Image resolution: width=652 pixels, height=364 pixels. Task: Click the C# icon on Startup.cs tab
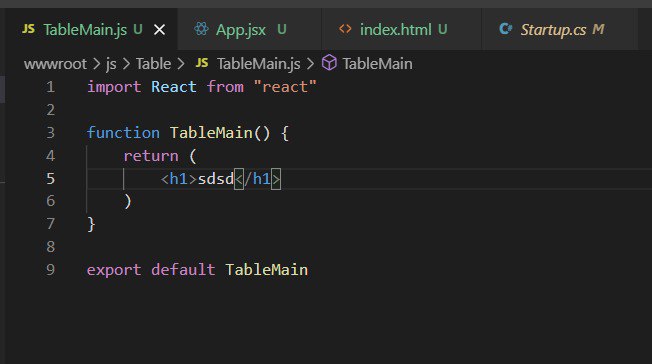[505, 29]
